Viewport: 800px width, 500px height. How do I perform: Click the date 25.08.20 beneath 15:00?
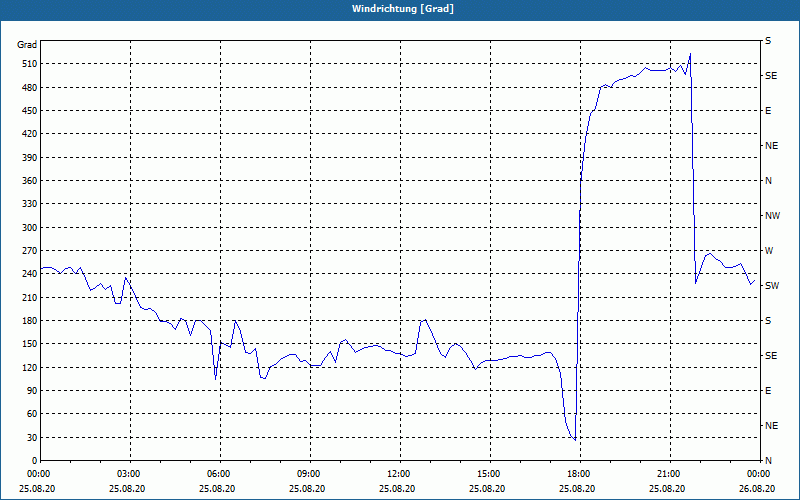click(487, 488)
